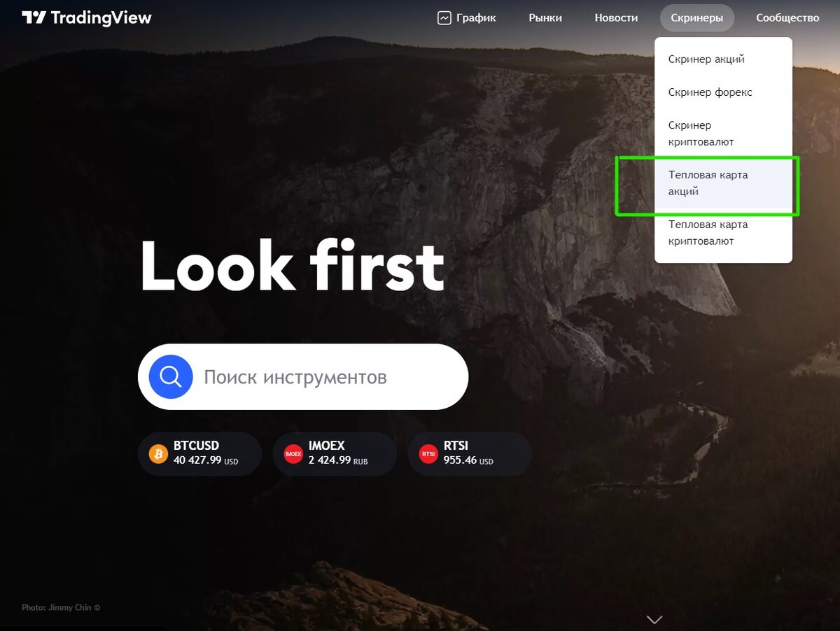Click the BTCUSD price 40 427.99
This screenshot has height=631, width=840.
pyautogui.click(x=197, y=460)
